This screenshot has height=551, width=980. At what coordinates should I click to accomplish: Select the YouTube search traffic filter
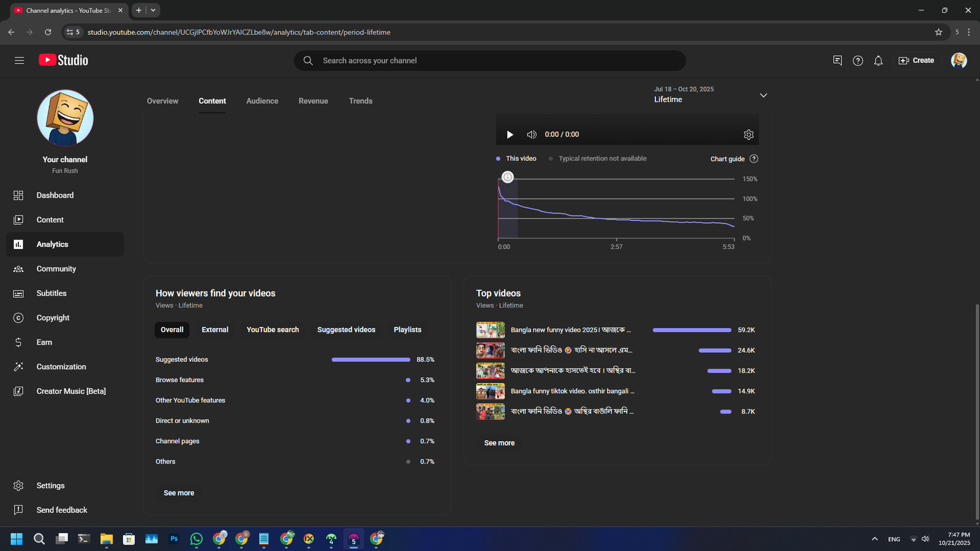tap(273, 330)
